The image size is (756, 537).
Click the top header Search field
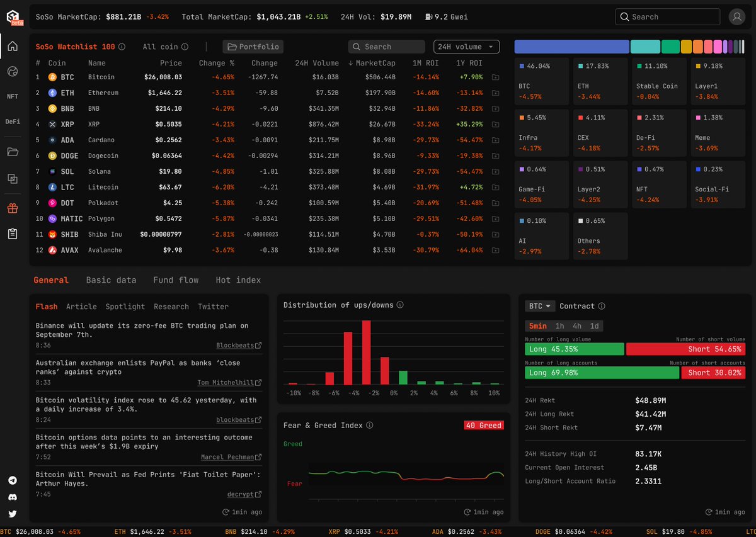[x=667, y=17]
